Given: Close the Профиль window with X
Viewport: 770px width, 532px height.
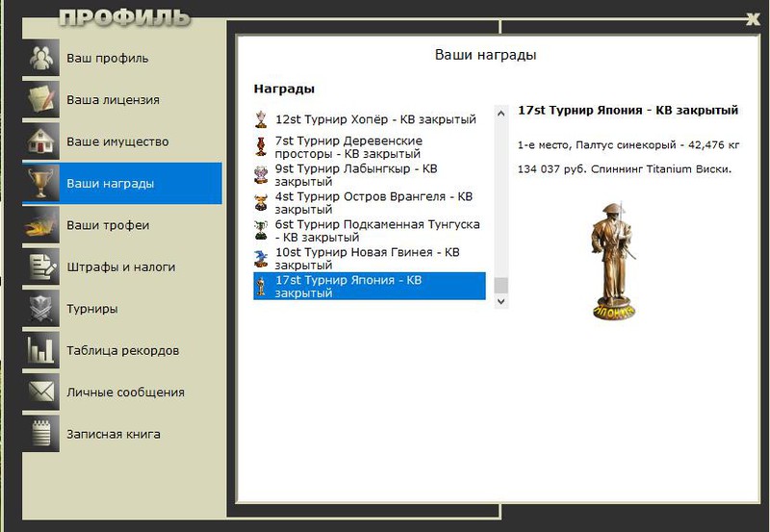Looking at the screenshot, I should [x=753, y=19].
